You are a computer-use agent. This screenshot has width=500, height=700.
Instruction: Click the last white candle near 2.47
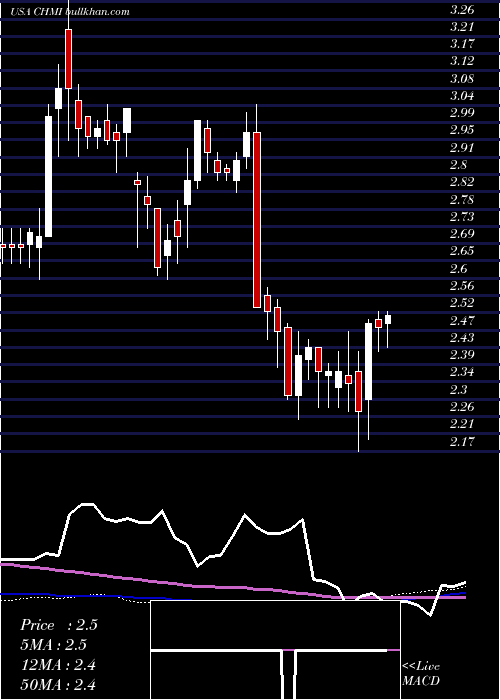(388, 319)
